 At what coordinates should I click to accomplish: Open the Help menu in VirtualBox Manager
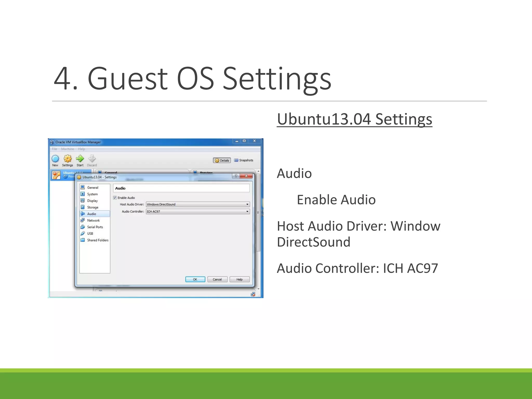[x=82, y=149]
